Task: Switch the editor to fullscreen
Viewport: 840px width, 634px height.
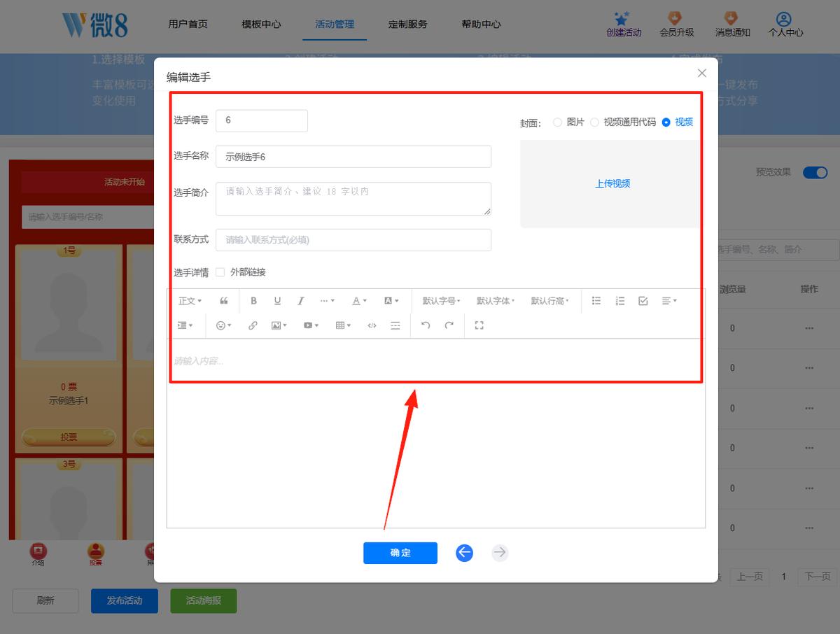Action: (x=479, y=325)
